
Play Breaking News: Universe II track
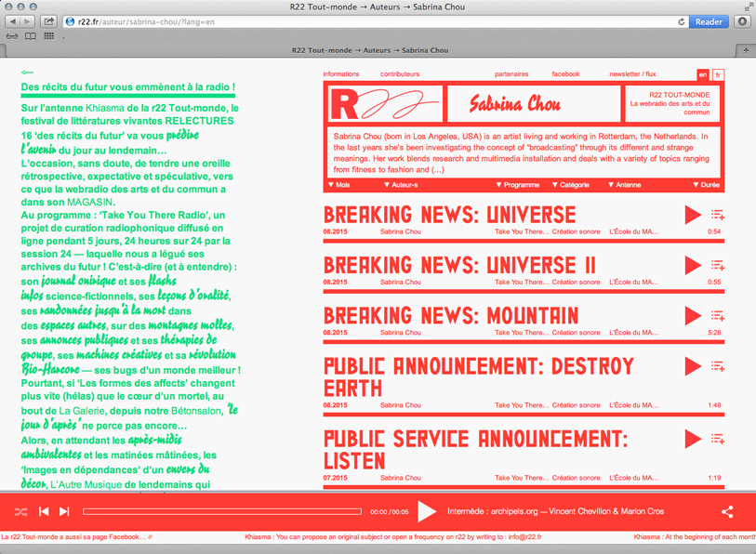coord(693,265)
